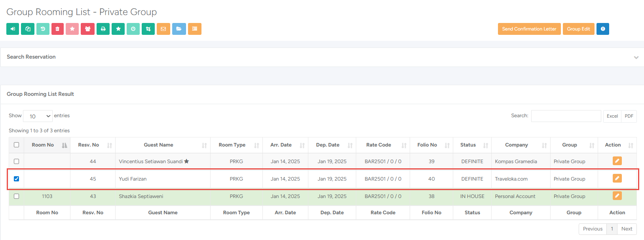The image size is (644, 240).
Task: Click the blue open folder icon
Action: tap(179, 29)
